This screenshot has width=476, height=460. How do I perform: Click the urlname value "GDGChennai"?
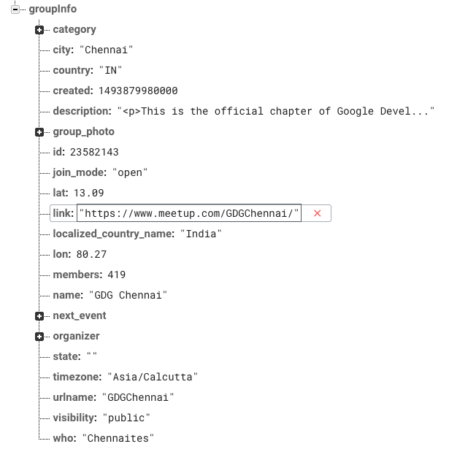point(141,397)
